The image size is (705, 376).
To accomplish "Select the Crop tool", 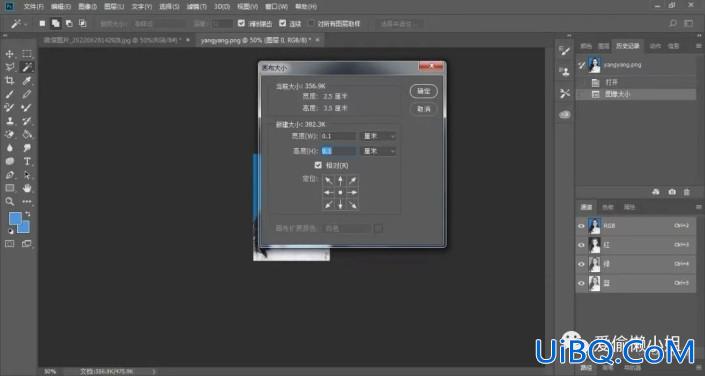I will click(9, 81).
